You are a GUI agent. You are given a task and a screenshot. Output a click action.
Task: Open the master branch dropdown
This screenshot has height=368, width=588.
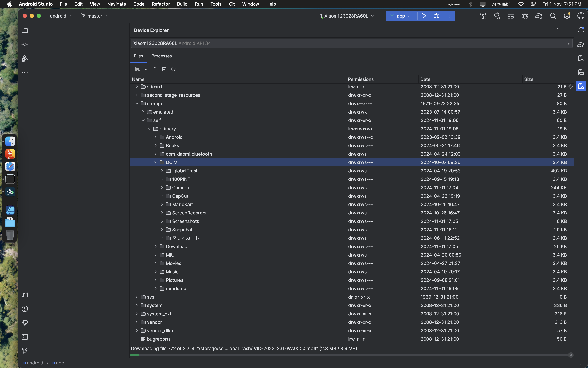coord(94,16)
